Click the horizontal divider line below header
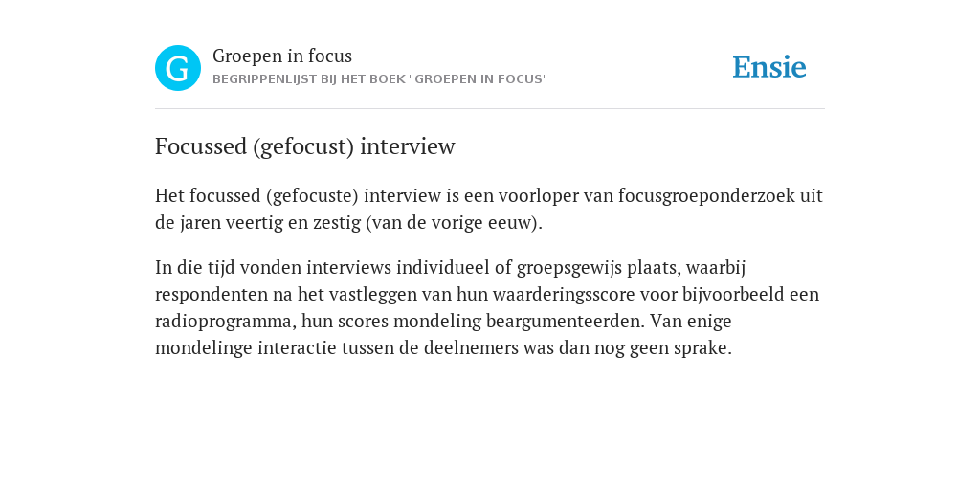This screenshot has width=980, height=490. (x=490, y=109)
